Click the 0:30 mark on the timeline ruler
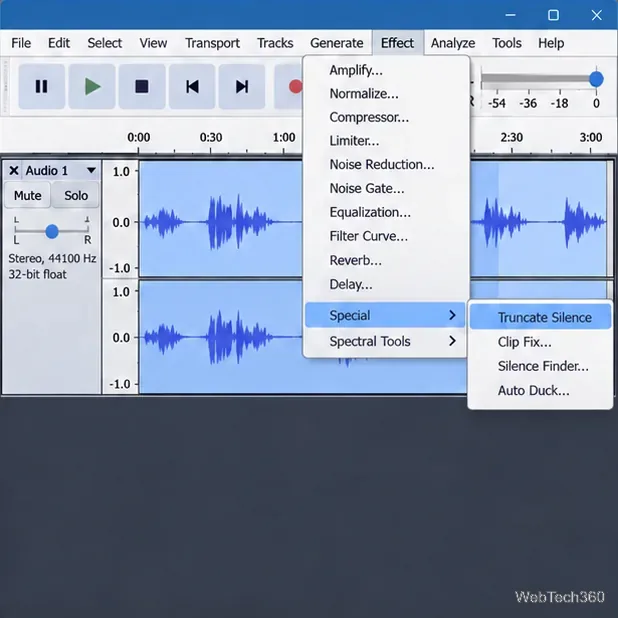This screenshot has width=618, height=618. (x=211, y=138)
